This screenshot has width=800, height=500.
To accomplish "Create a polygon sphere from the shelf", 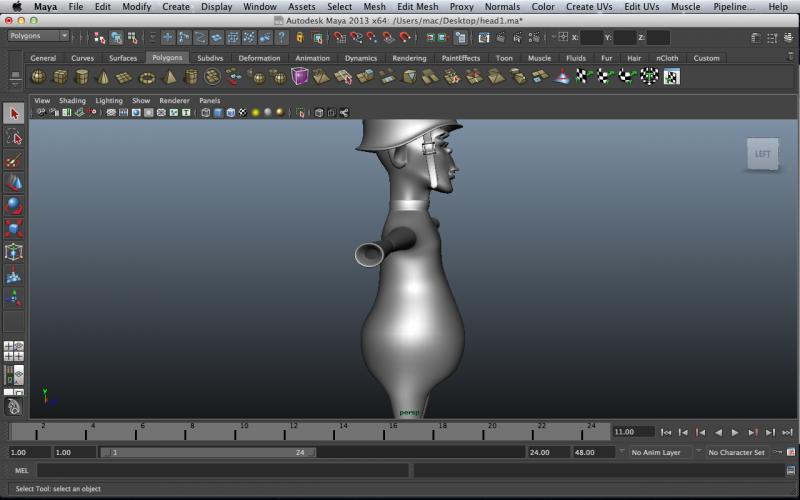I will [38, 77].
